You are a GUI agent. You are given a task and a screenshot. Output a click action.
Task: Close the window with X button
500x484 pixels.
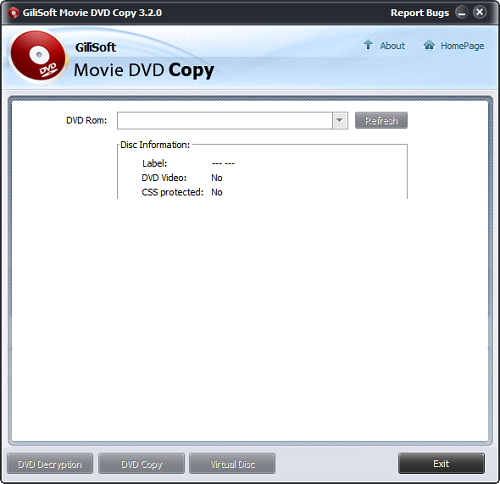pyautogui.click(x=480, y=13)
